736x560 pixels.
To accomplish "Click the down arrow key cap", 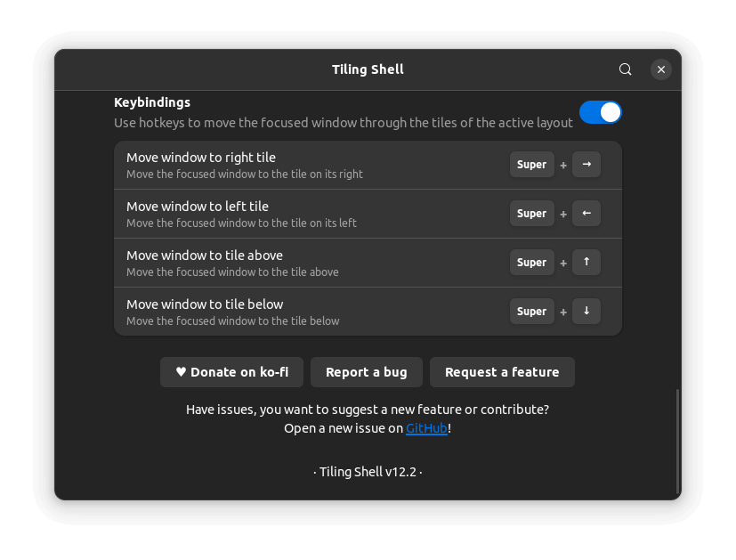I will (x=586, y=312).
